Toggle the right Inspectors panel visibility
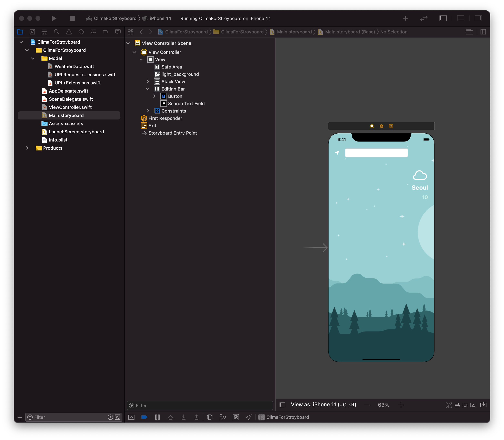Viewport: 504px width, 440px height. point(478,18)
